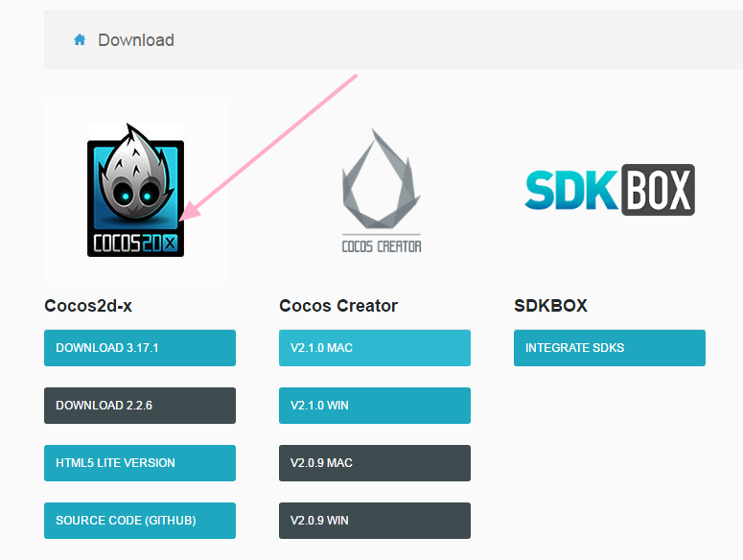Download Cocos Creator V2.0.9 Win

(375, 521)
